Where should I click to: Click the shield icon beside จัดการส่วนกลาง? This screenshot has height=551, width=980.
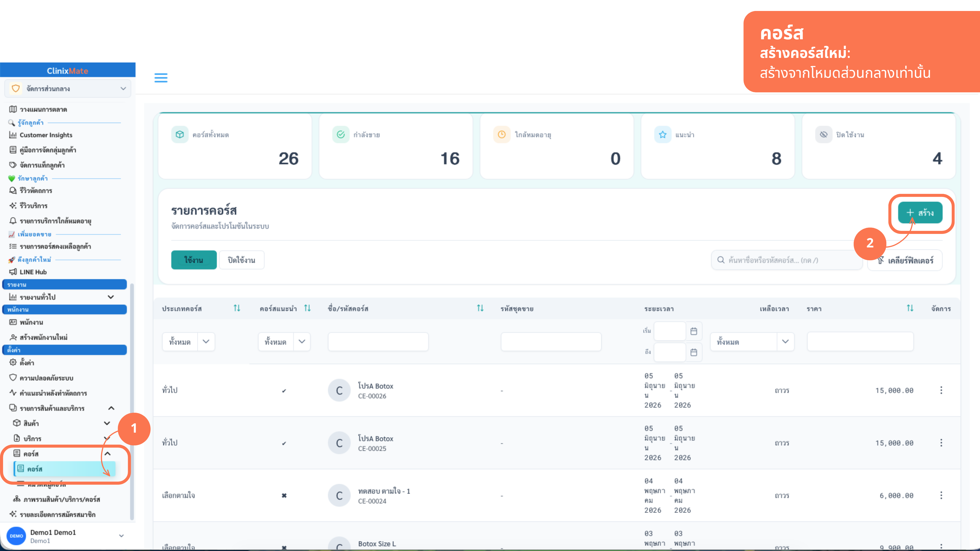click(16, 89)
